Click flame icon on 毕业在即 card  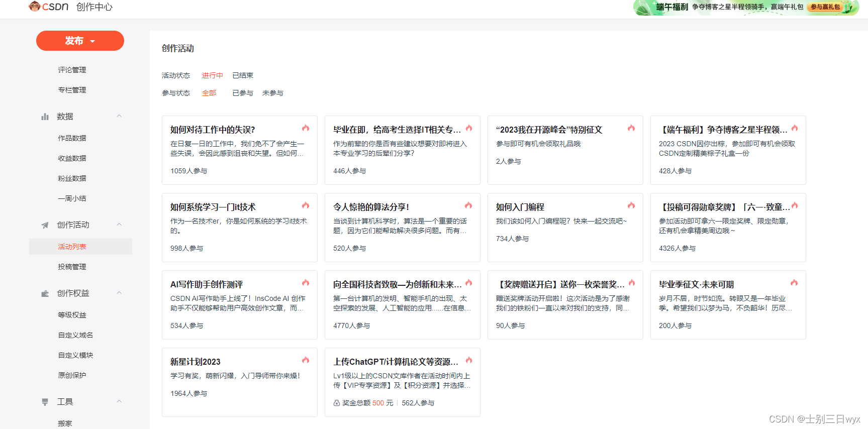pos(469,128)
